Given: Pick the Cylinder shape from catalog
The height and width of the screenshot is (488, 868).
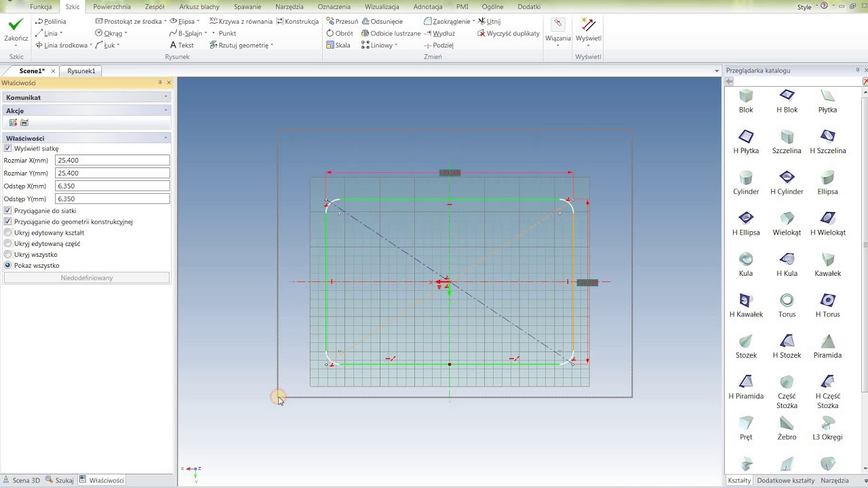Looking at the screenshot, I should (x=746, y=183).
